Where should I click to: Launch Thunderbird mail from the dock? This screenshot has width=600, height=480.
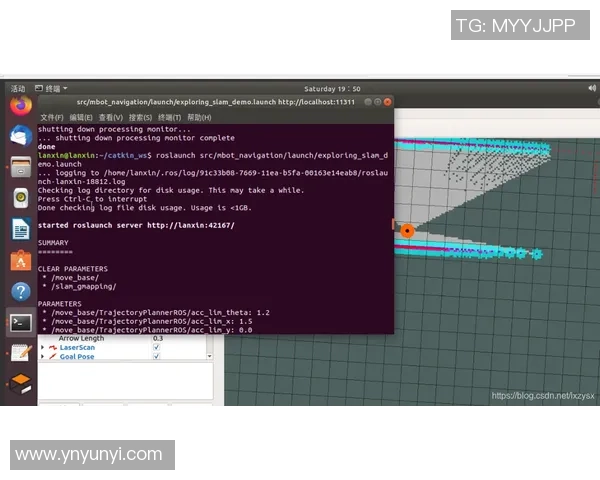pyautogui.click(x=20, y=135)
